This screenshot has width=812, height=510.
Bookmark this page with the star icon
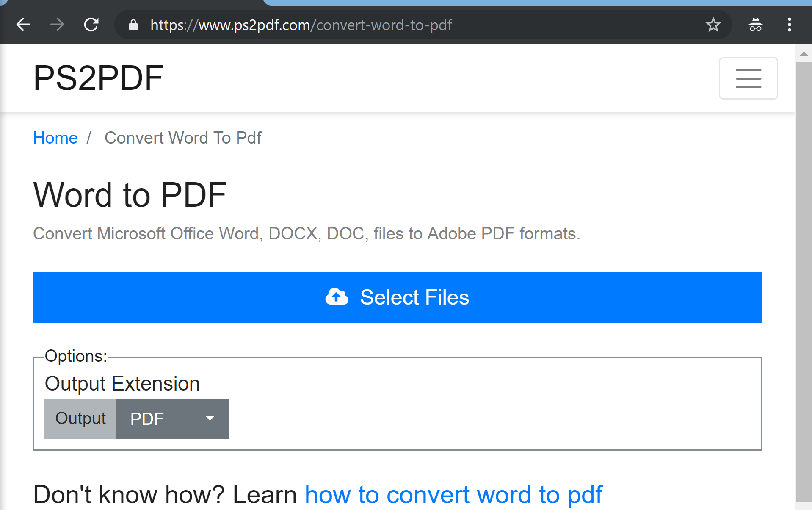(x=713, y=25)
